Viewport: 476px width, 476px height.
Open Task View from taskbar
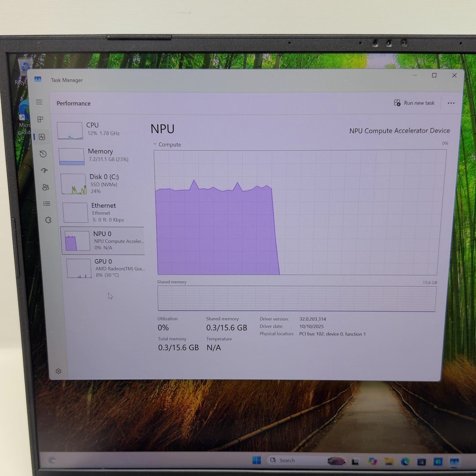click(355, 461)
